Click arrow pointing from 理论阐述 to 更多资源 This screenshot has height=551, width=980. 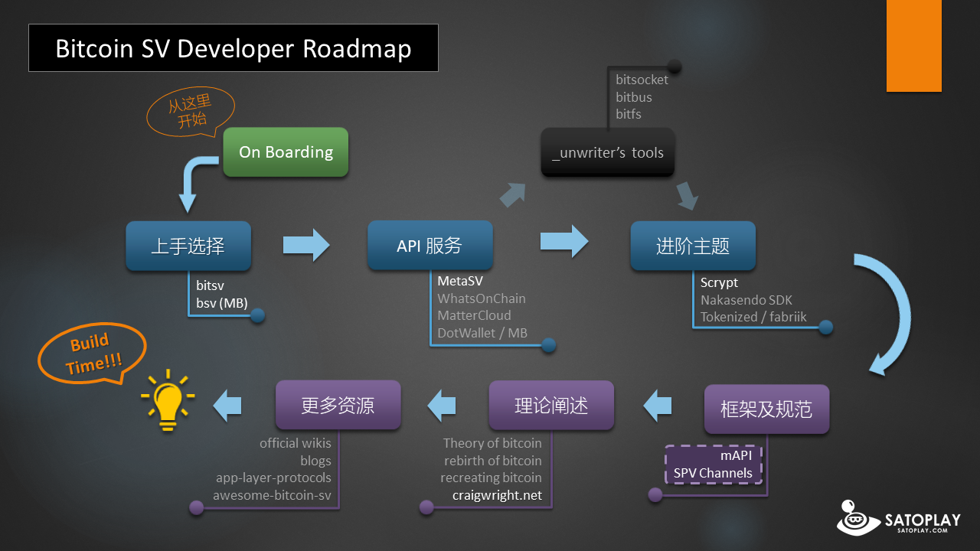pos(441,406)
